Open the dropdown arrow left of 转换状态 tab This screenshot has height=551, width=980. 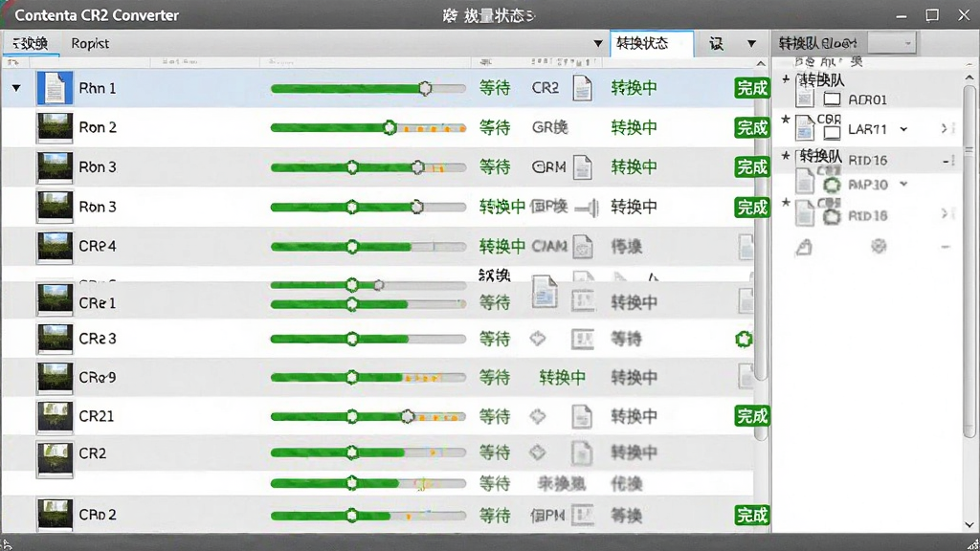(597, 44)
